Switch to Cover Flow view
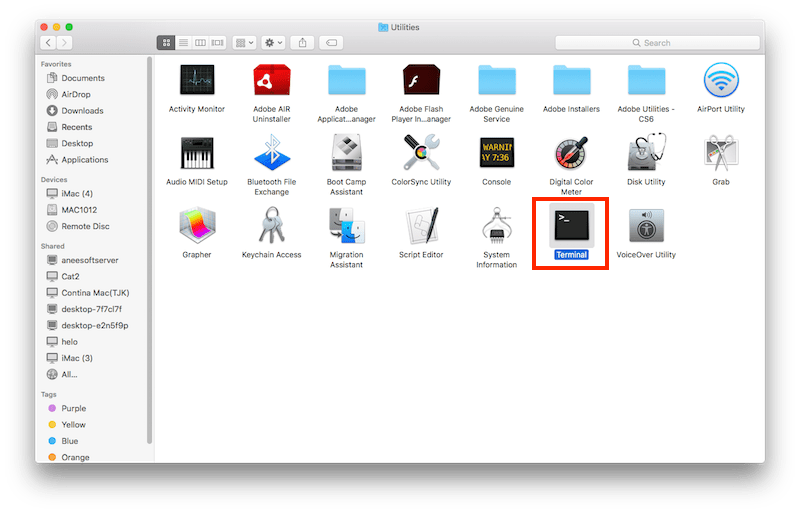Screen dimensions: 800x513 point(218,43)
